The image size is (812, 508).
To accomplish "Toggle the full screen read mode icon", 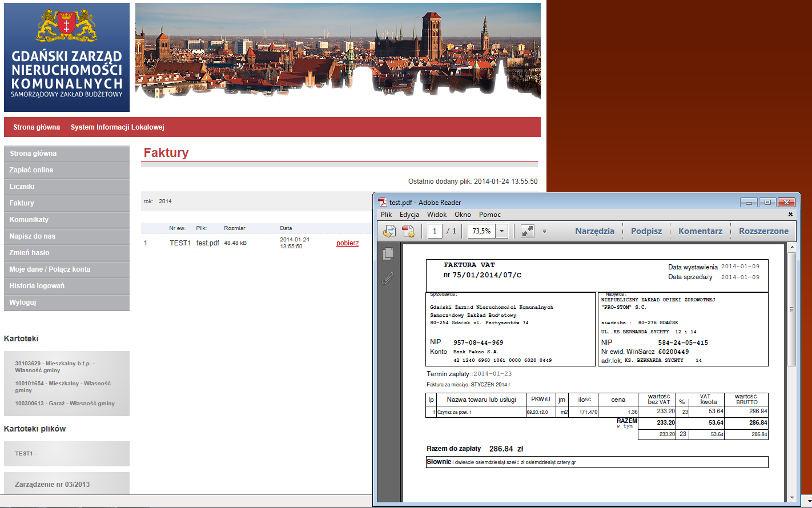I will [x=527, y=231].
